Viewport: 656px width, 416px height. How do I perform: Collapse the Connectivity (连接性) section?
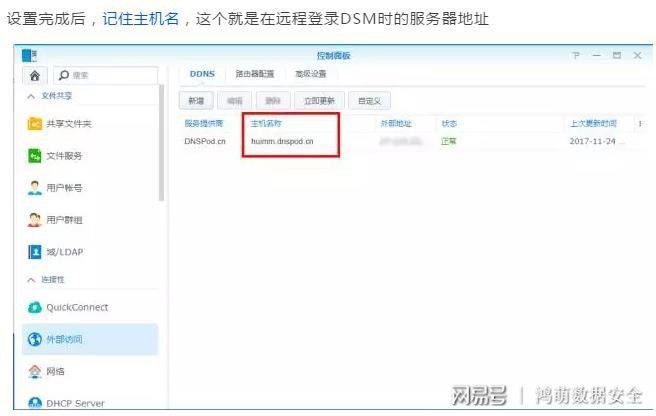31,280
